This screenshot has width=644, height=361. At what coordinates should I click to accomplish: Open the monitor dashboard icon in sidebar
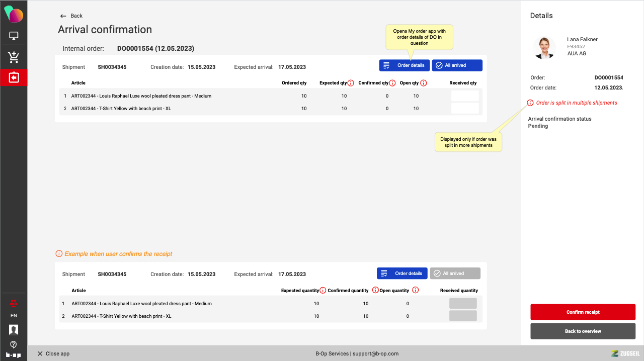click(14, 36)
